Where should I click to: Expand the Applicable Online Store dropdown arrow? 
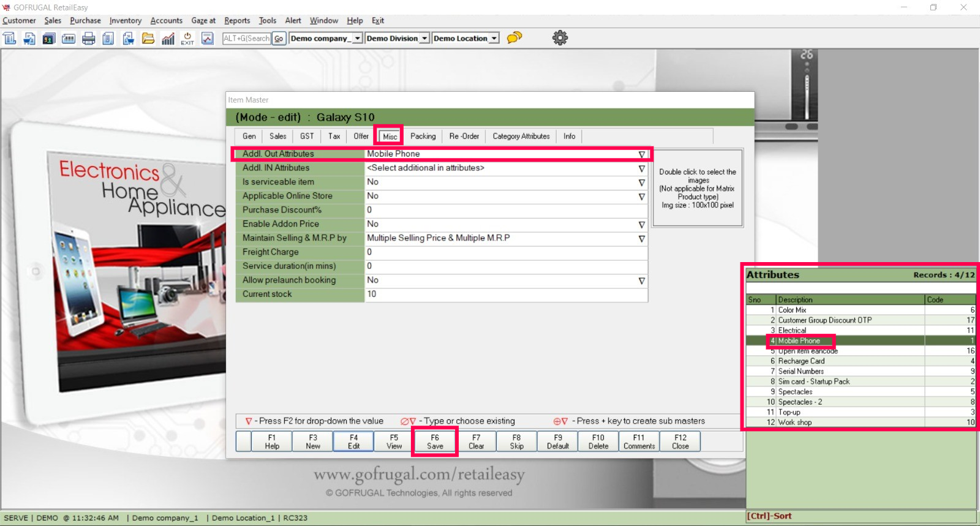coord(642,197)
